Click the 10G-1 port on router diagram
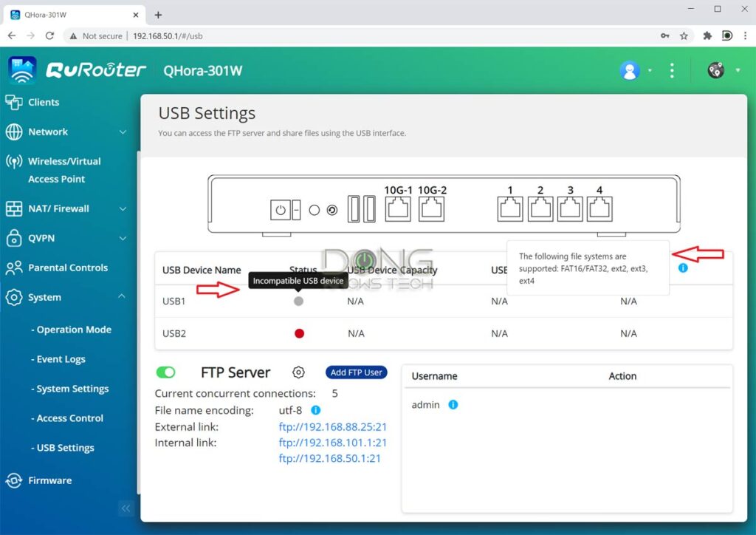This screenshot has height=535, width=756. (398, 209)
